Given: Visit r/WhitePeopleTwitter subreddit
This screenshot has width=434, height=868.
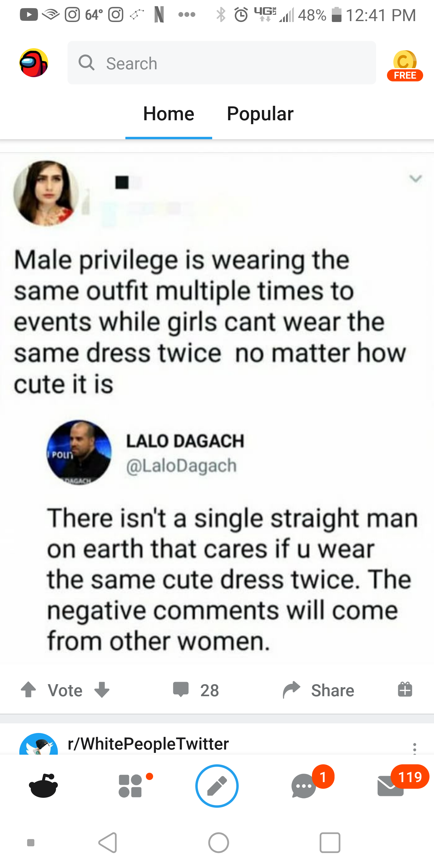Looking at the screenshot, I should [x=146, y=744].
